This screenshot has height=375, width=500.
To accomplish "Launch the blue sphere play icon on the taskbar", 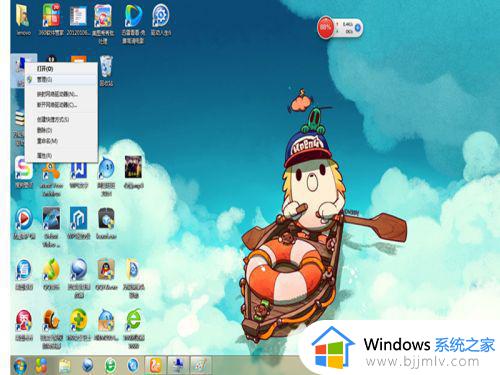I will click(x=88, y=366).
